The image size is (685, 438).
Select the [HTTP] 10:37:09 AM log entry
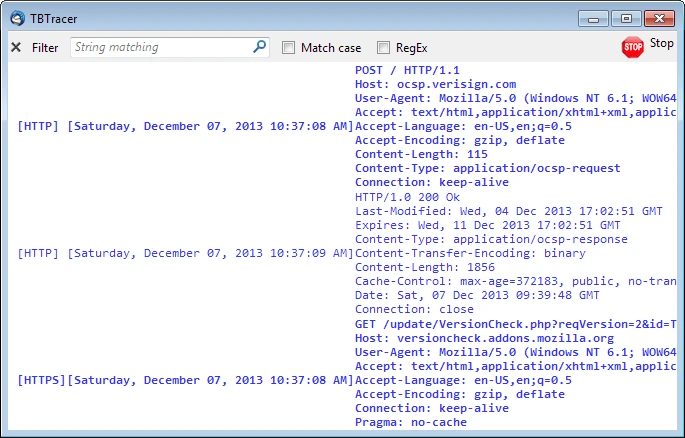pos(185,253)
